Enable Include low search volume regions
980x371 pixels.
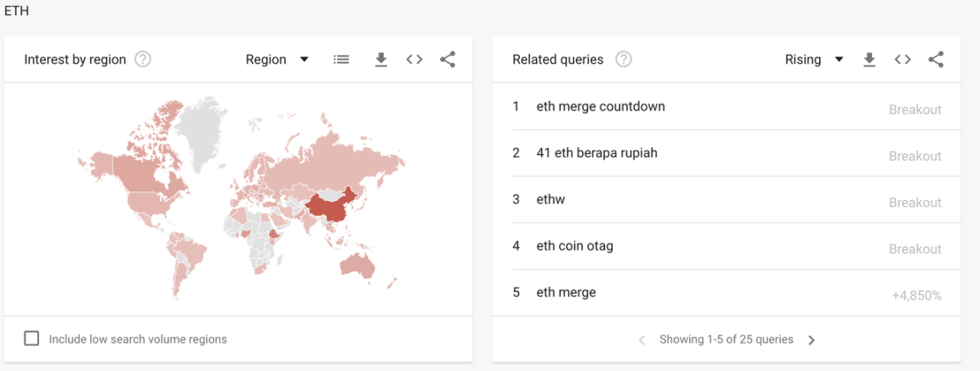(x=31, y=339)
